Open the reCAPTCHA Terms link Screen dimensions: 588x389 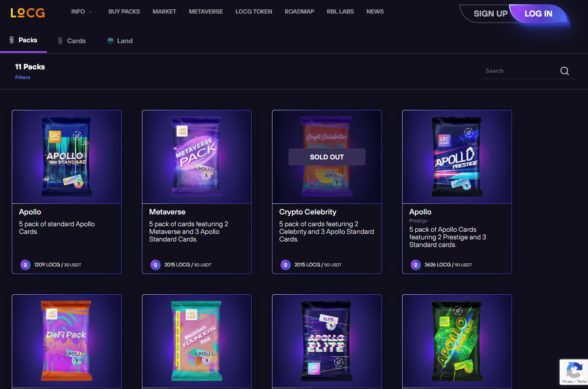coord(582,381)
